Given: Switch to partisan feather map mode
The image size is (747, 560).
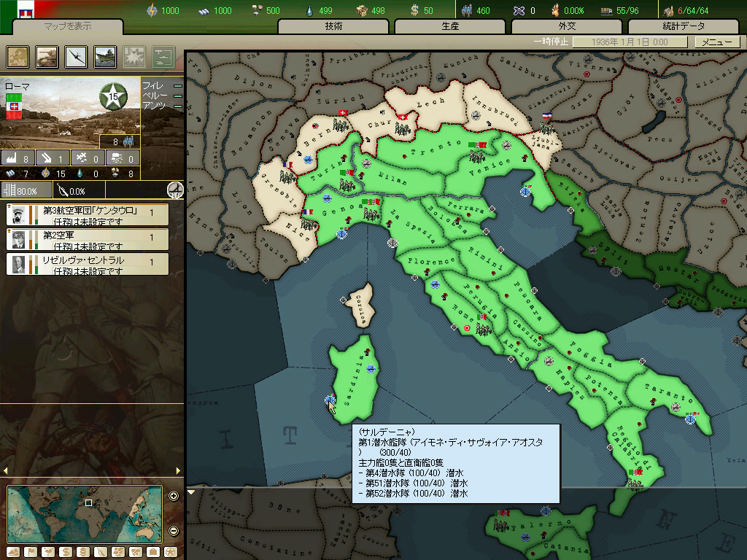Looking at the screenshot, I should (101, 551).
